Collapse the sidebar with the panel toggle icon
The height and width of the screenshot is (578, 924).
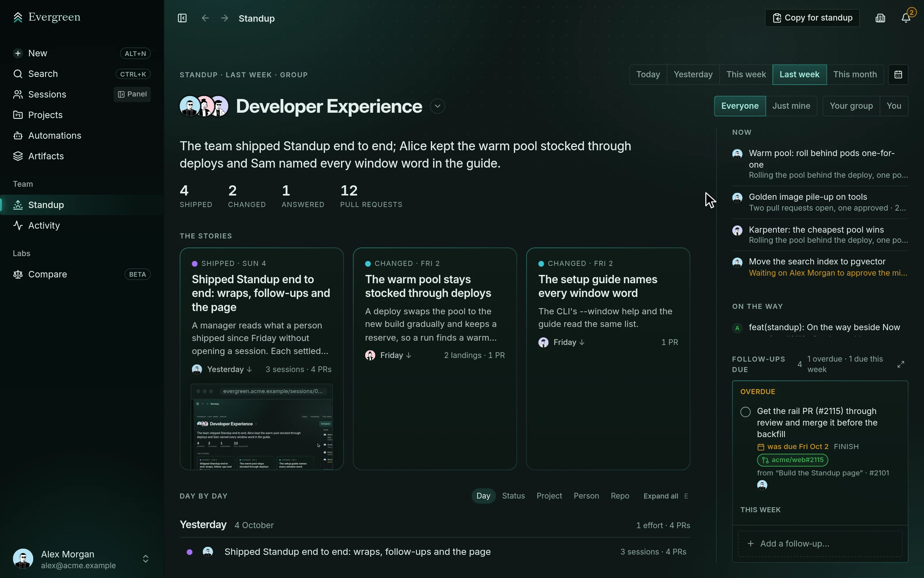coord(182,18)
